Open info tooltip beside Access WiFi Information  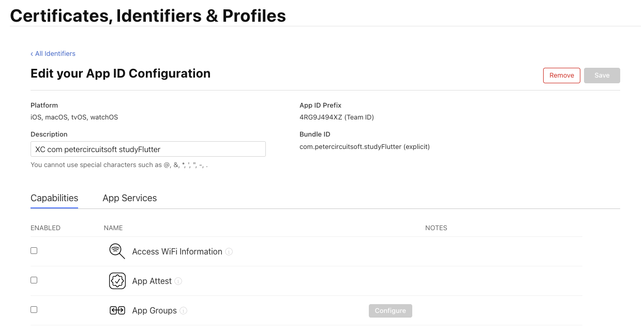coord(229,252)
